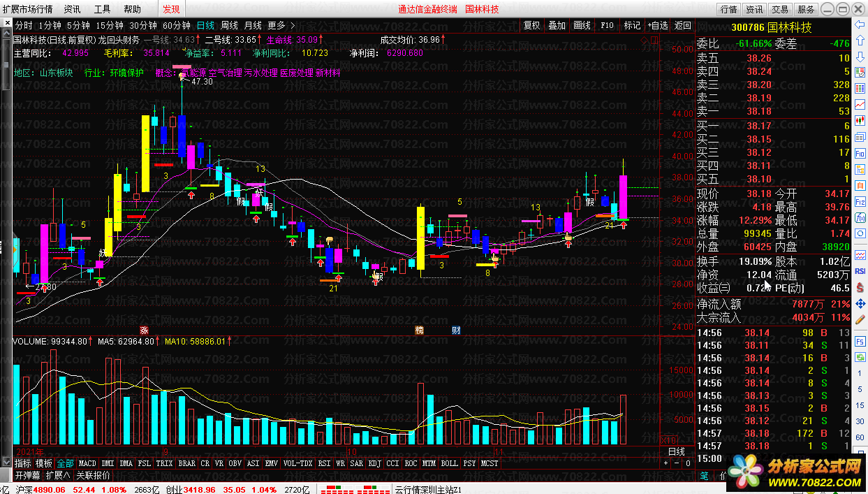Click the plus zoom-in icon under chart
Image resolution: width=868 pixels, height=494 pixels.
tap(665, 463)
